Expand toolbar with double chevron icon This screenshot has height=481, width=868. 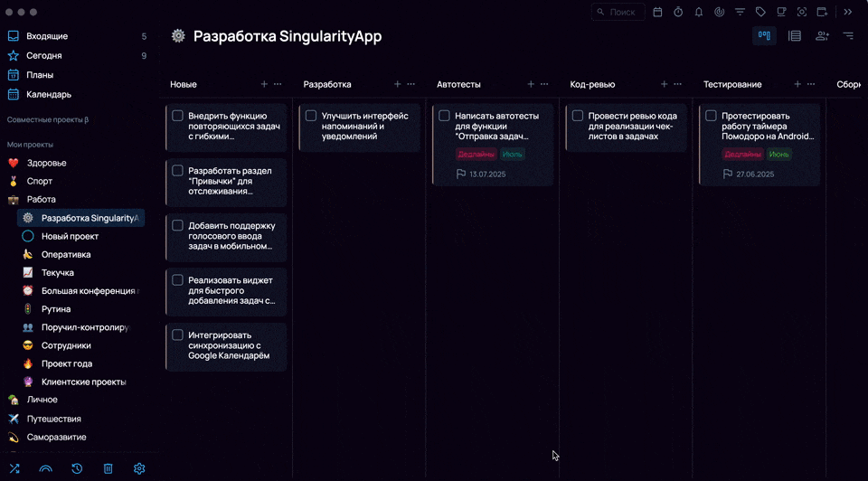tap(847, 12)
